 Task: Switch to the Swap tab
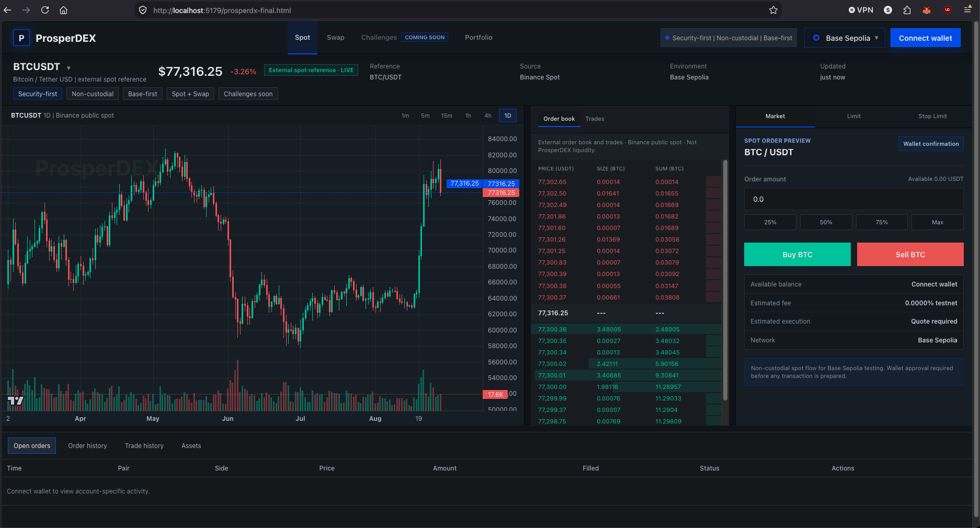pyautogui.click(x=336, y=38)
